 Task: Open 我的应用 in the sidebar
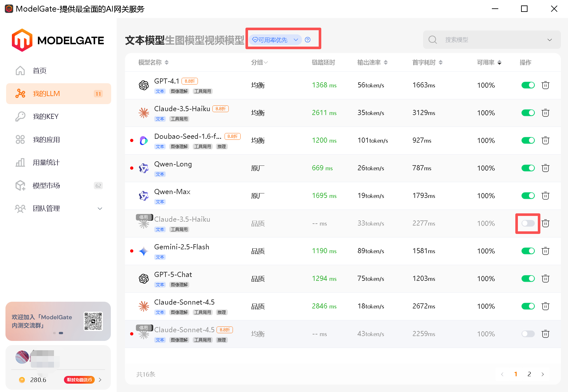tap(46, 139)
